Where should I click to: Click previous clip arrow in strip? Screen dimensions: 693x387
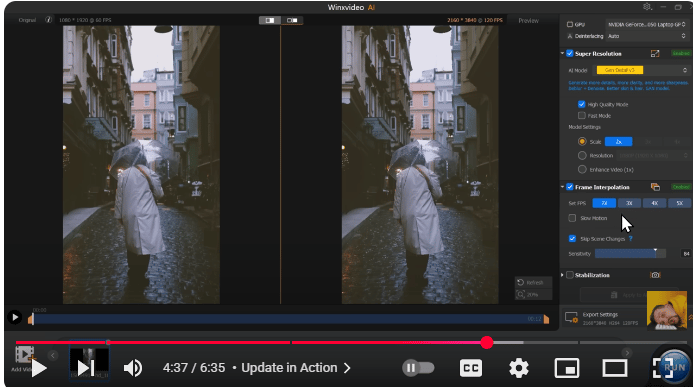pyautogui.click(x=53, y=355)
